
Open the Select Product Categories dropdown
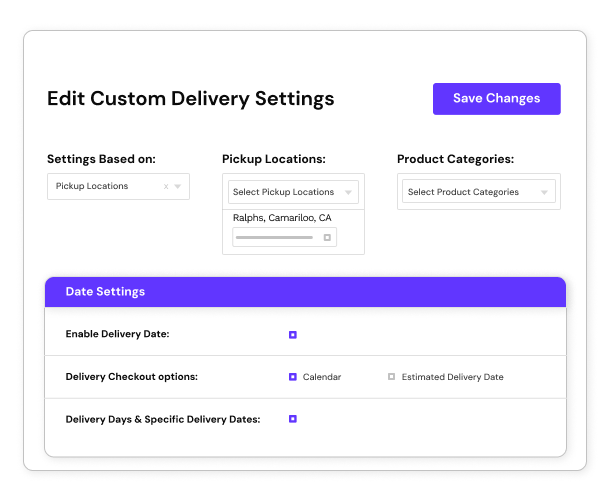click(x=479, y=191)
